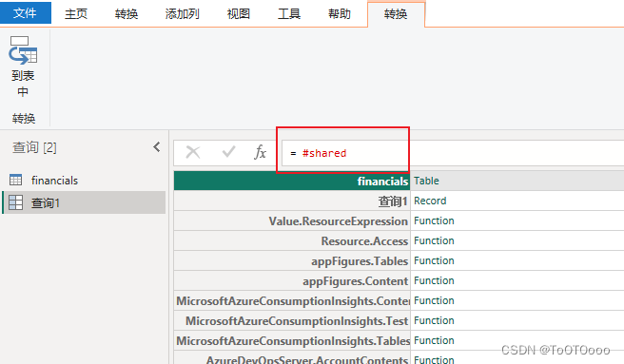
Task: Open the 添加列 (Add Column) tab
Action: [183, 14]
